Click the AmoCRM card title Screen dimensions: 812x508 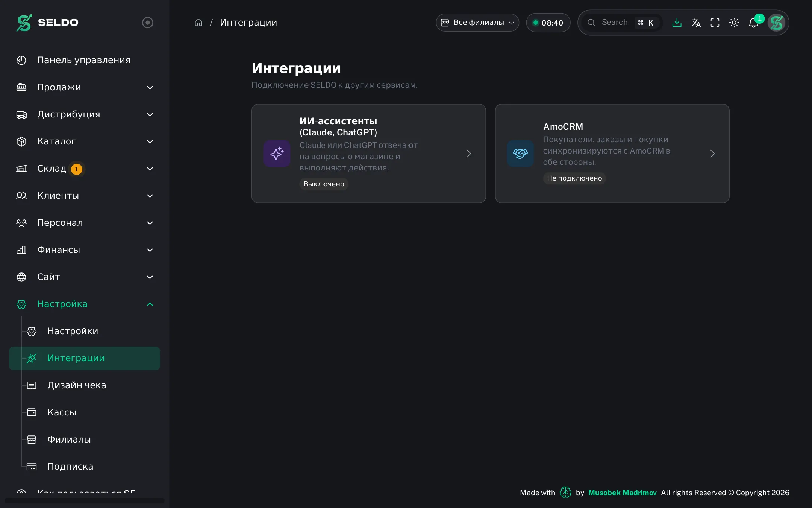coord(563,127)
